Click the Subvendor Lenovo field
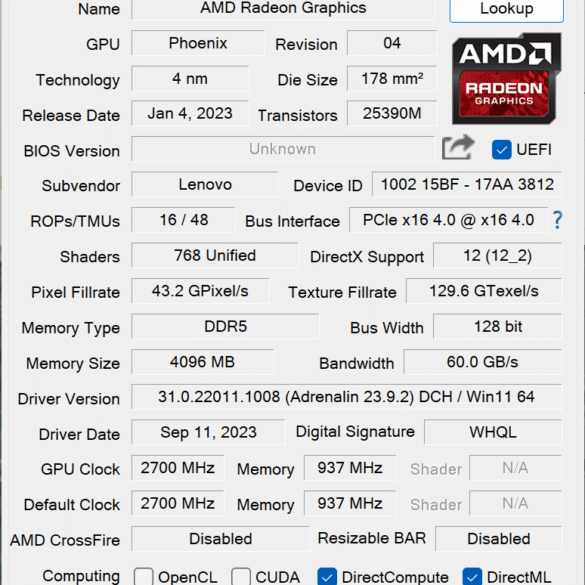This screenshot has height=585, width=585. tap(205, 184)
